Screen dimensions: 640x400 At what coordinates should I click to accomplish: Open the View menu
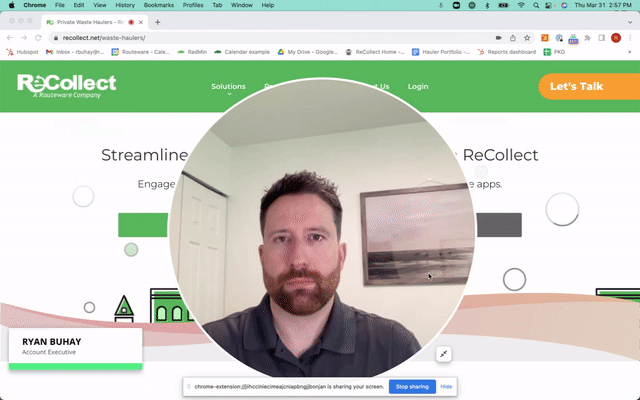click(100, 5)
